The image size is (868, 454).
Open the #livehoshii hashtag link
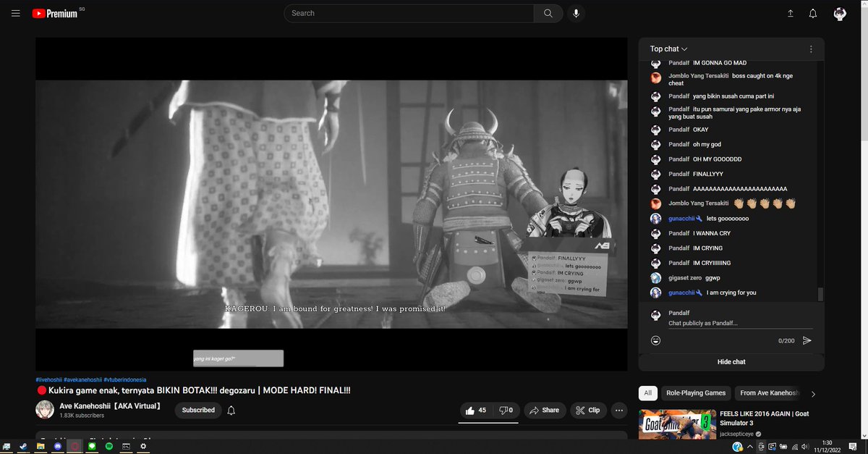point(48,379)
